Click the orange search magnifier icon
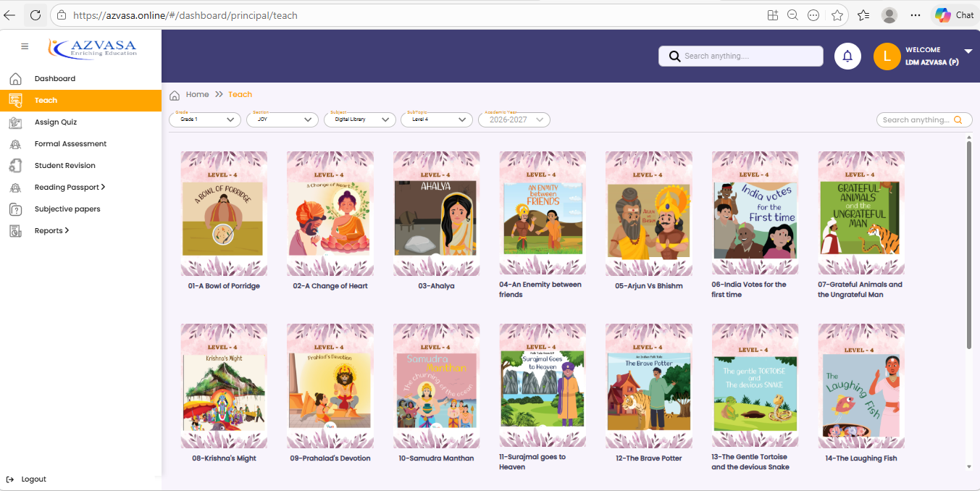980x491 pixels. pyautogui.click(x=958, y=120)
